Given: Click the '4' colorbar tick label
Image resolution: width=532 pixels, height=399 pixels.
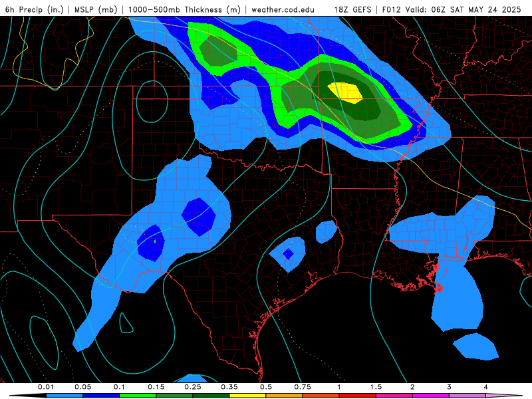Looking at the screenshot, I should (x=486, y=387).
